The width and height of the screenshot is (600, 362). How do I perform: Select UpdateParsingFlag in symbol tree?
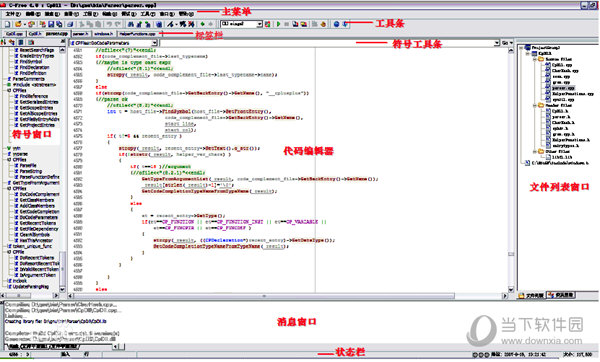click(31, 287)
